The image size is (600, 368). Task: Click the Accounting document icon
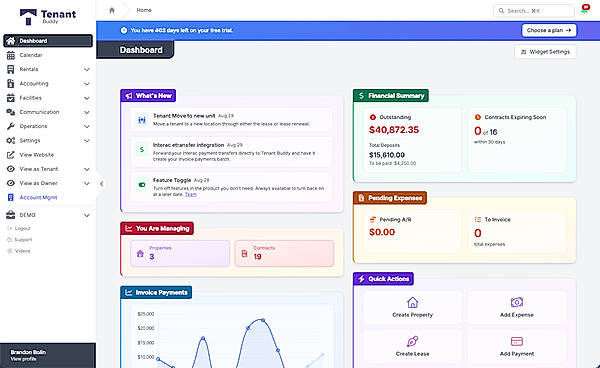[11, 83]
